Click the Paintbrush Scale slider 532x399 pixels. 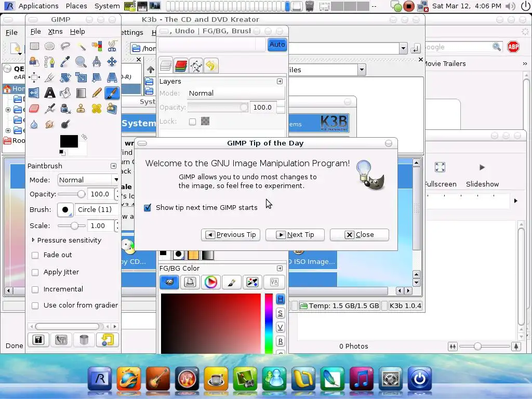(72, 225)
